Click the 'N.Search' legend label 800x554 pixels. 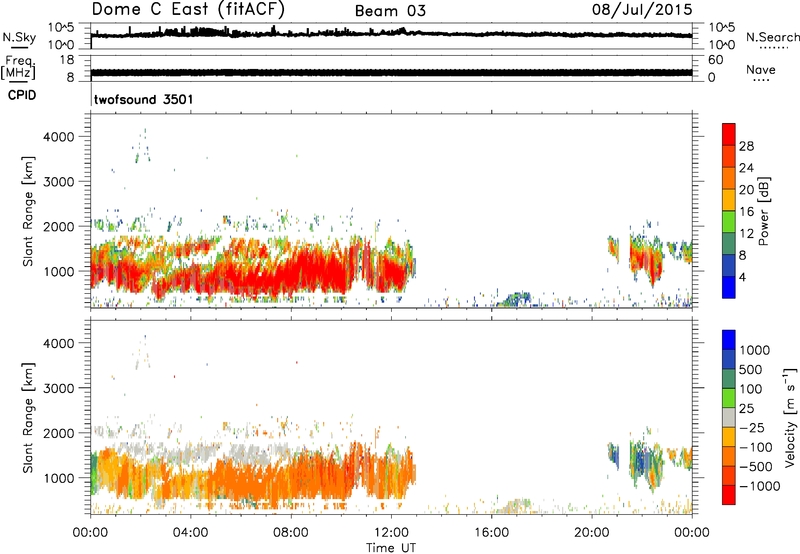772,37
